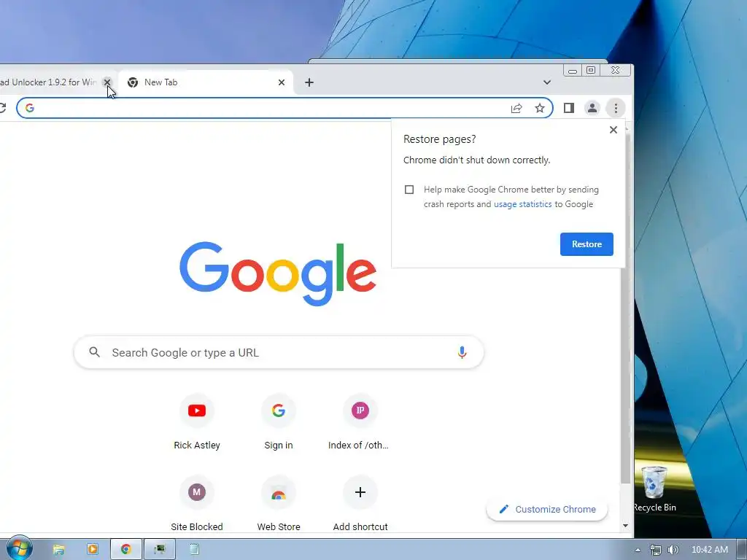Image resolution: width=747 pixels, height=560 pixels.
Task: Start voice search with microphone icon
Action: 462,352
